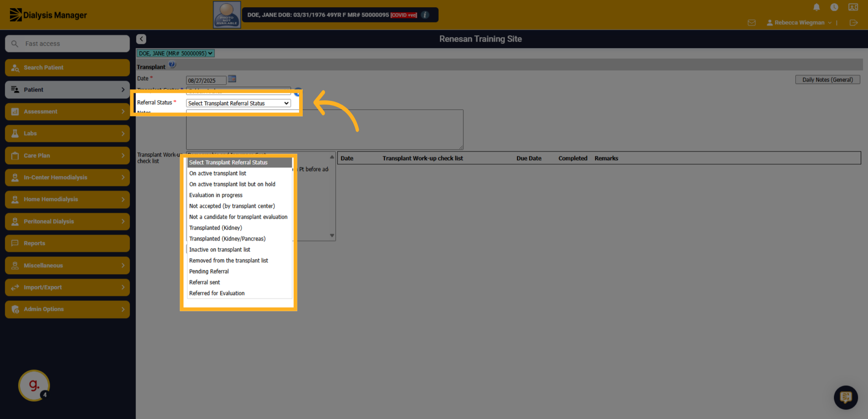Open the Admin Options menu
This screenshot has height=419, width=868.
click(67, 309)
